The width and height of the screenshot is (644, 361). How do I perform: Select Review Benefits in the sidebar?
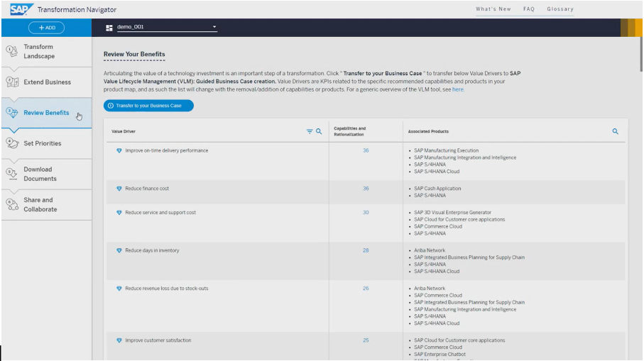click(46, 113)
